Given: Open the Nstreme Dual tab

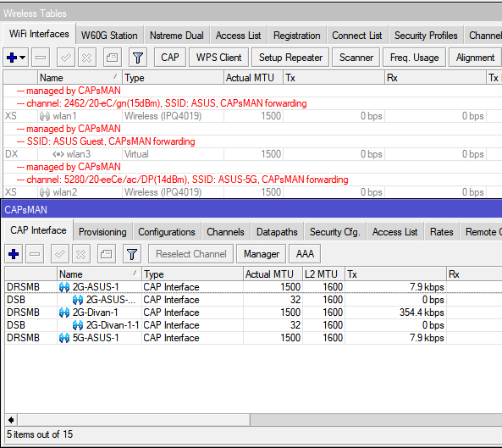Looking at the screenshot, I should 177,36.
